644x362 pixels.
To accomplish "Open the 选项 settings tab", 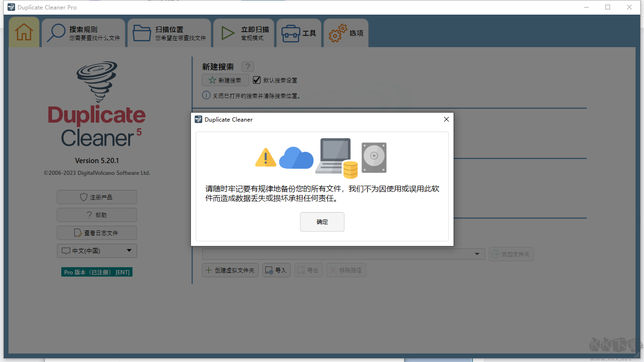I will click(x=346, y=33).
